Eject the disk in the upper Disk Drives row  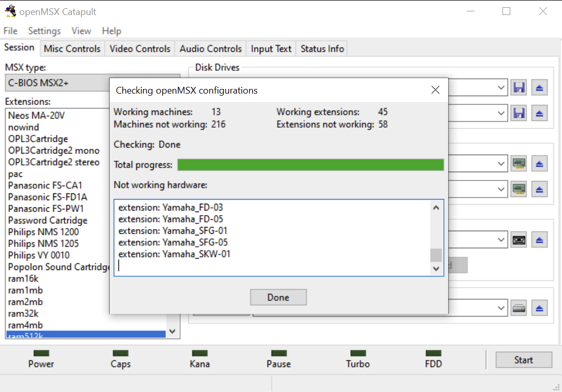(x=539, y=88)
